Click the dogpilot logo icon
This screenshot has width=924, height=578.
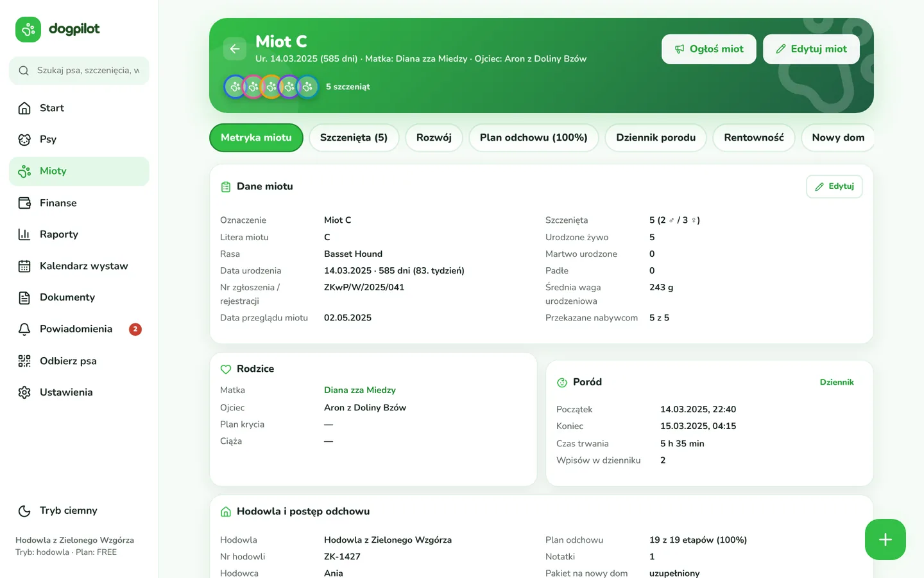pyautogui.click(x=28, y=30)
